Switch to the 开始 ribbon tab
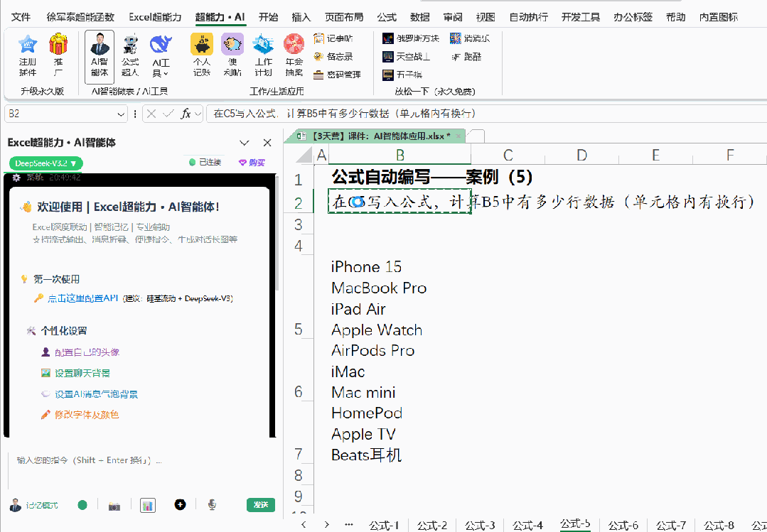 (x=268, y=18)
